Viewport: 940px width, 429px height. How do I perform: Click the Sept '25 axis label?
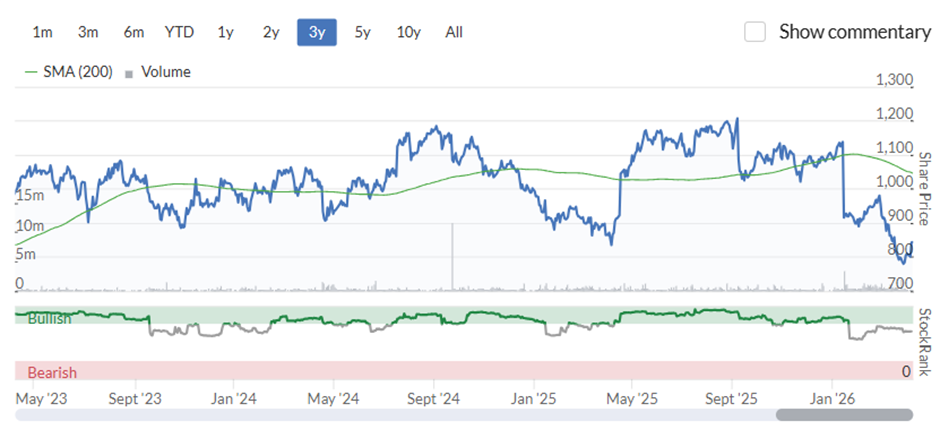731,398
